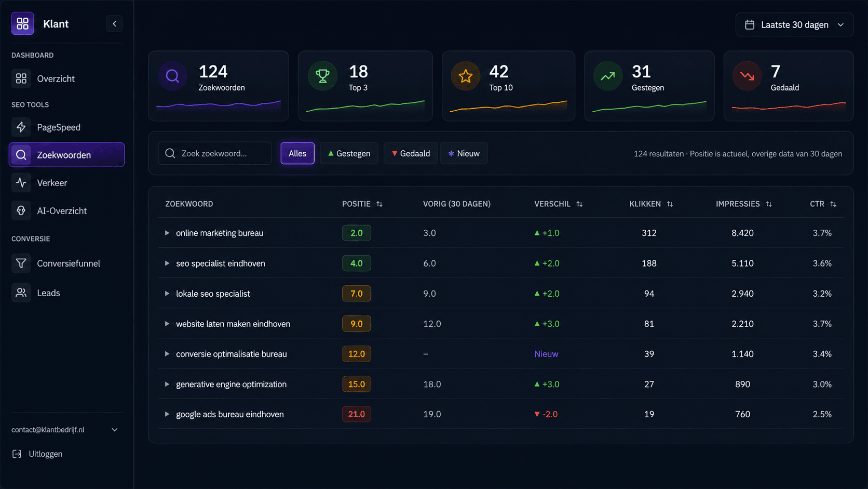Click the Zoekwoorden sidebar magnifier icon

21,155
